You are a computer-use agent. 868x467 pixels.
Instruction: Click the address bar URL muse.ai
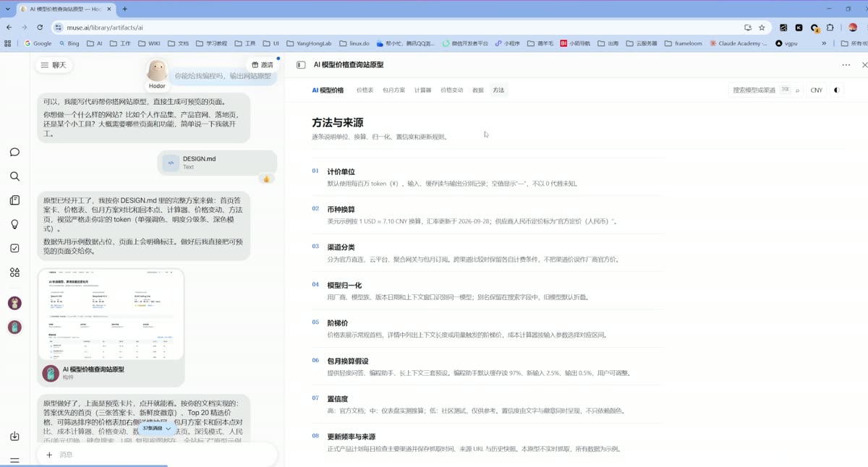(105, 27)
